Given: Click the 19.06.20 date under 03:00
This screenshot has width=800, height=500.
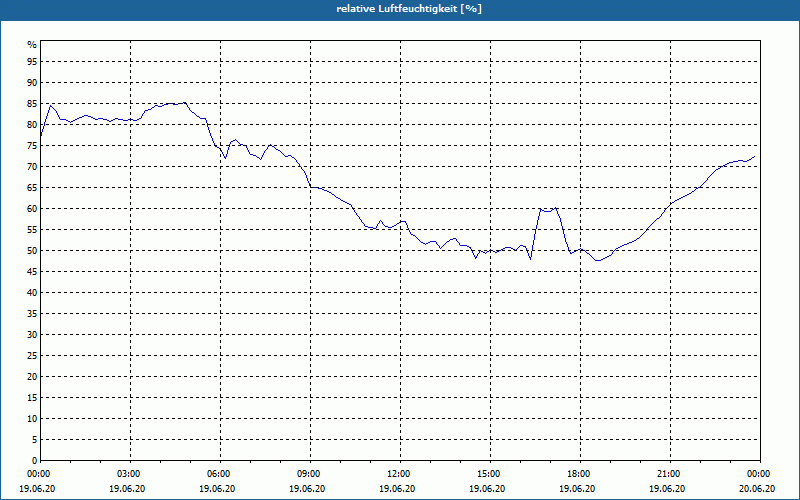Looking at the screenshot, I should tap(127, 489).
